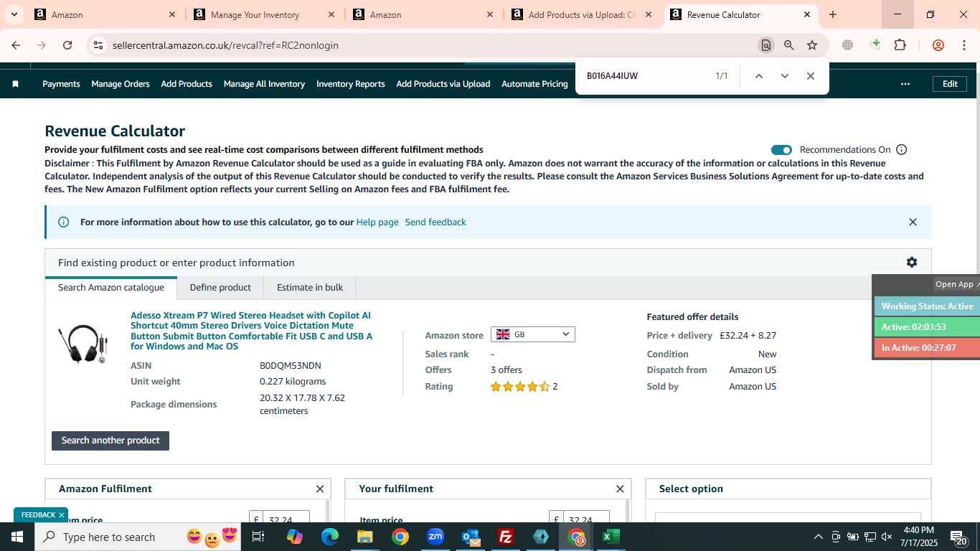980x551 pixels.
Task: Open Manage All Inventory menu item
Action: pos(264,84)
